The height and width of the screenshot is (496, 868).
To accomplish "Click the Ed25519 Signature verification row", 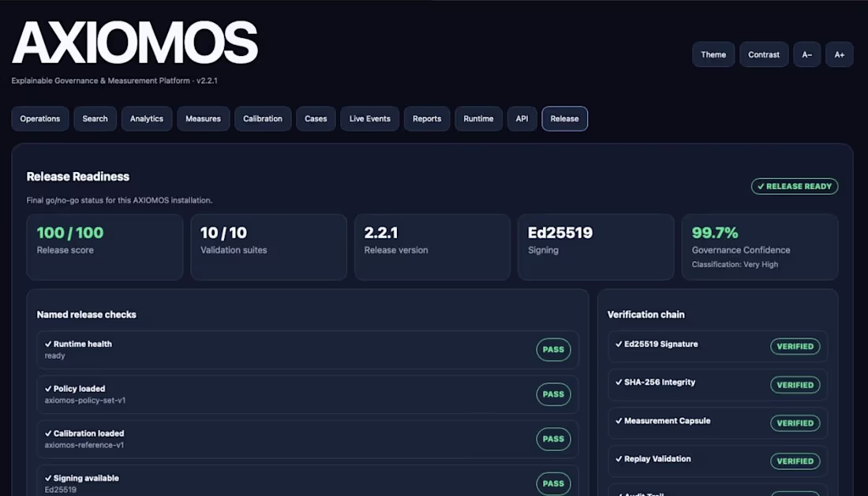I will (717, 347).
